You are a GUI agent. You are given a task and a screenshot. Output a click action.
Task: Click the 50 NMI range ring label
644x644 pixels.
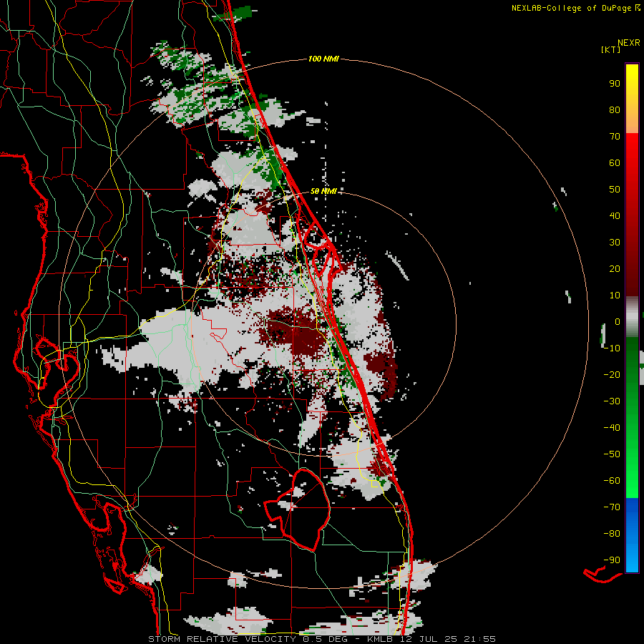pos(323,191)
